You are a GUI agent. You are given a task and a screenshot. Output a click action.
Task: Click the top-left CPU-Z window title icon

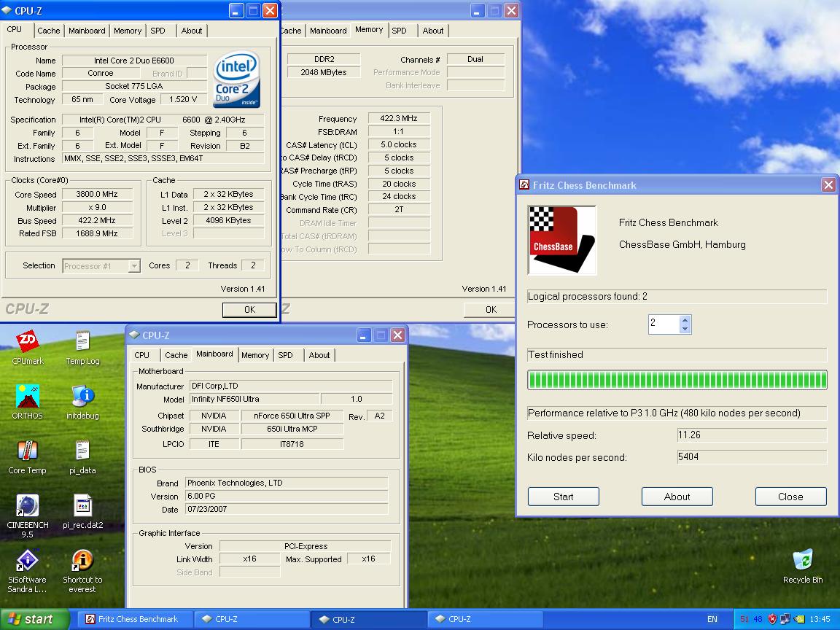coord(7,10)
